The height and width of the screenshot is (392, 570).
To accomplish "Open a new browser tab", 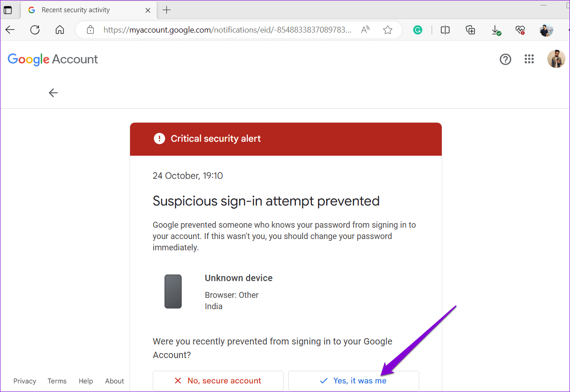I will click(x=167, y=10).
